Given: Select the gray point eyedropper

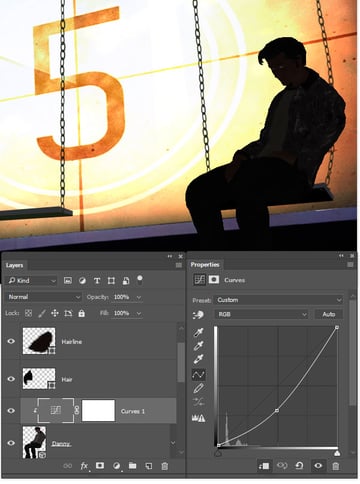Looking at the screenshot, I should [x=199, y=346].
